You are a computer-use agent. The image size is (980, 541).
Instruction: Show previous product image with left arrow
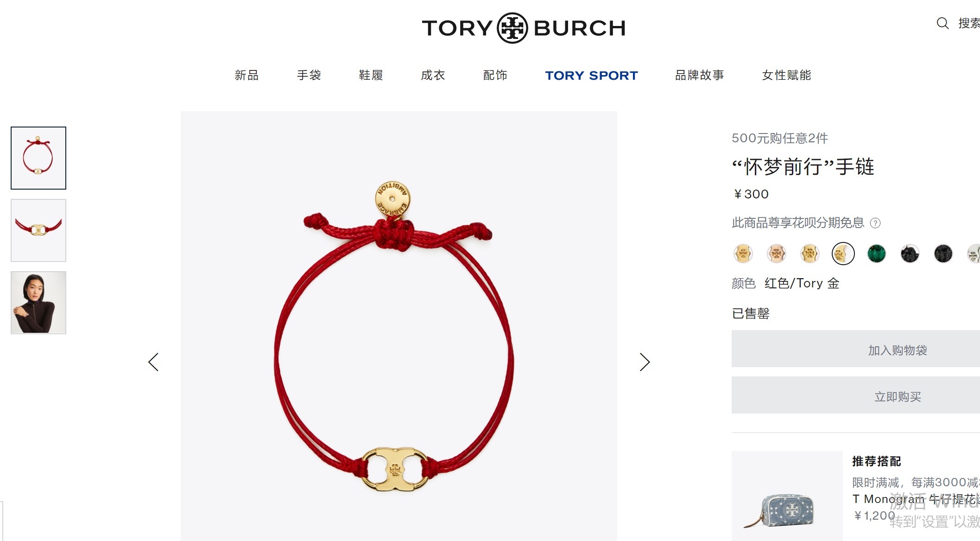(x=153, y=362)
